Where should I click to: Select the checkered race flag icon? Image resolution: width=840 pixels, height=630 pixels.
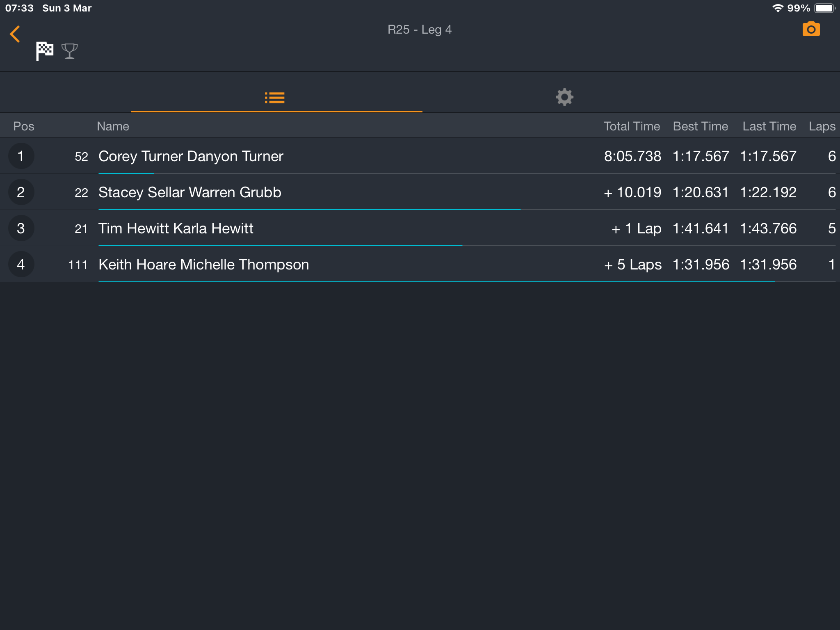[45, 51]
